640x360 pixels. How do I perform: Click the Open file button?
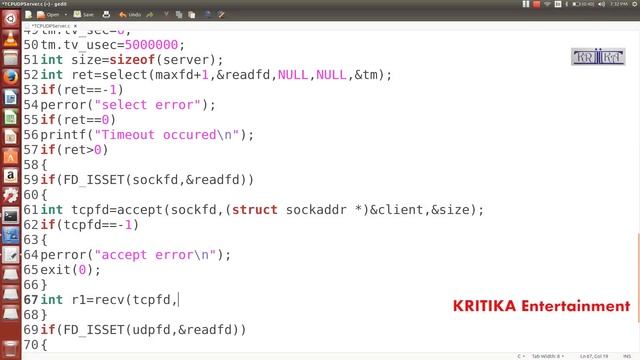point(48,15)
